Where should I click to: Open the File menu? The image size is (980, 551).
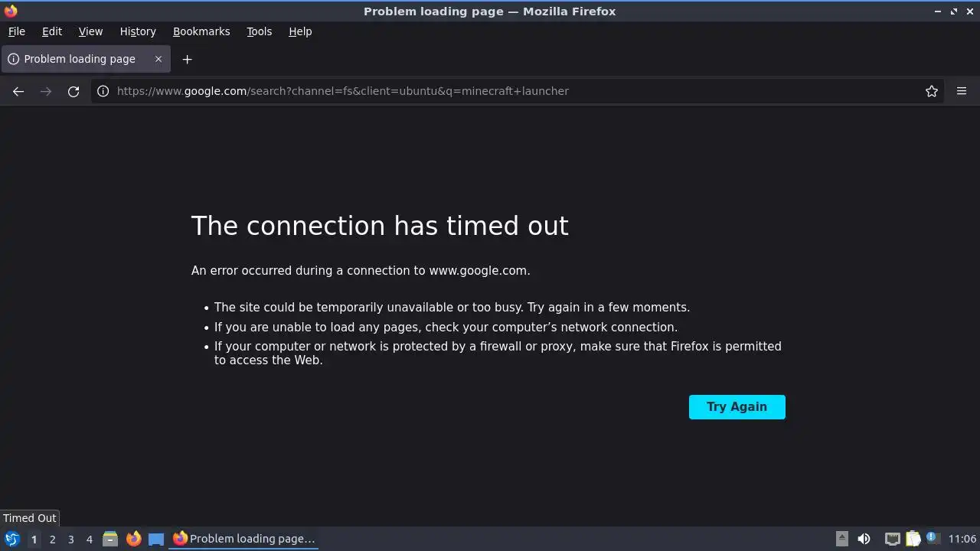[x=16, y=31]
